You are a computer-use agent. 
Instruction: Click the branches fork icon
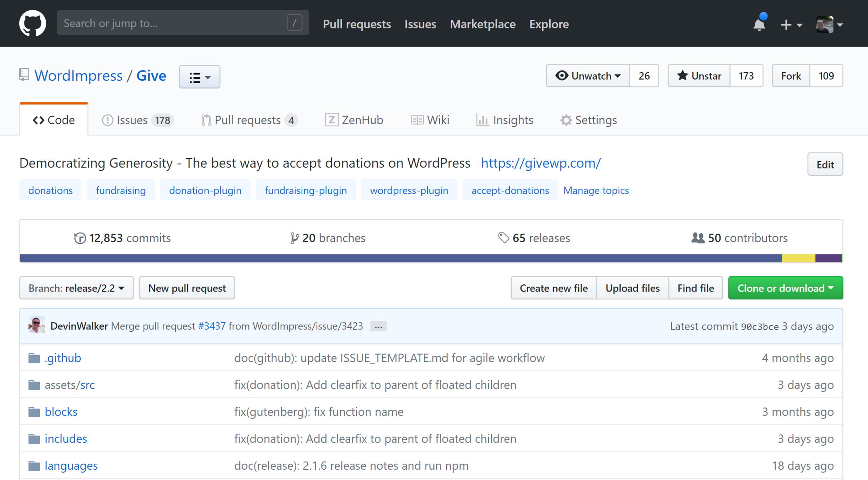(294, 238)
